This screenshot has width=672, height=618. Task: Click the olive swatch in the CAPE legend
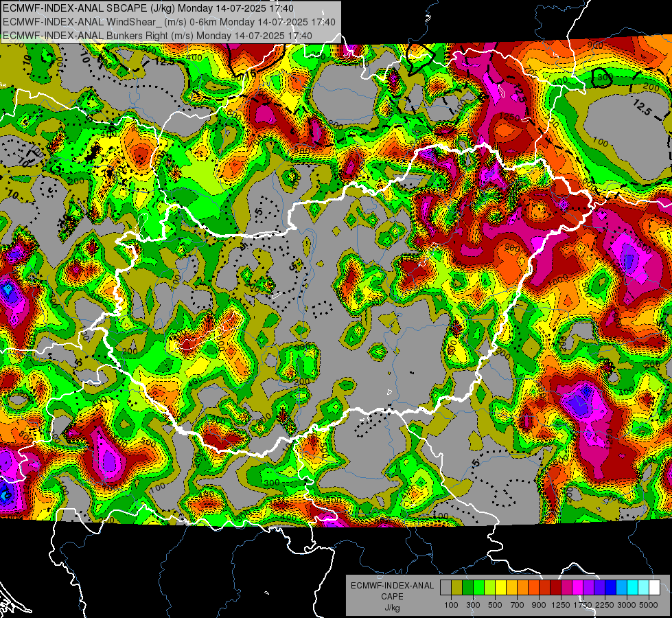click(x=457, y=588)
